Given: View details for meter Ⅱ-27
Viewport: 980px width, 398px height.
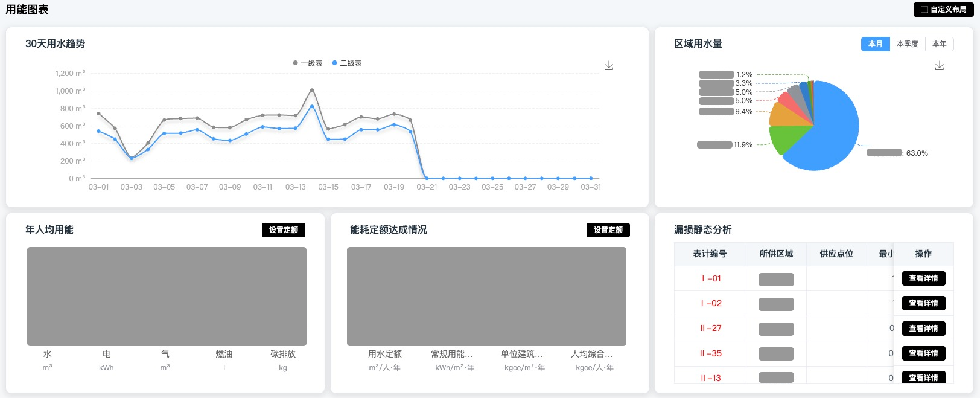Looking at the screenshot, I should (x=923, y=329).
